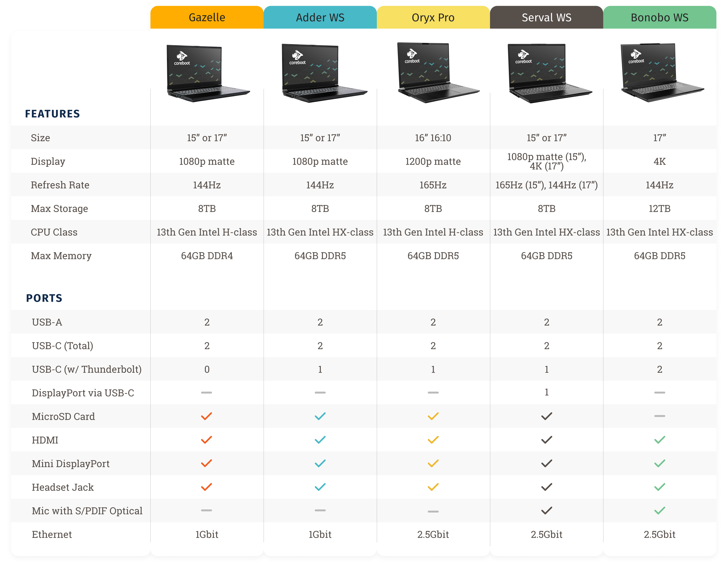Click the 4K display value for Bonobo WS
Image resolution: width=728 pixels, height=567 pixels.
pyautogui.click(x=659, y=161)
